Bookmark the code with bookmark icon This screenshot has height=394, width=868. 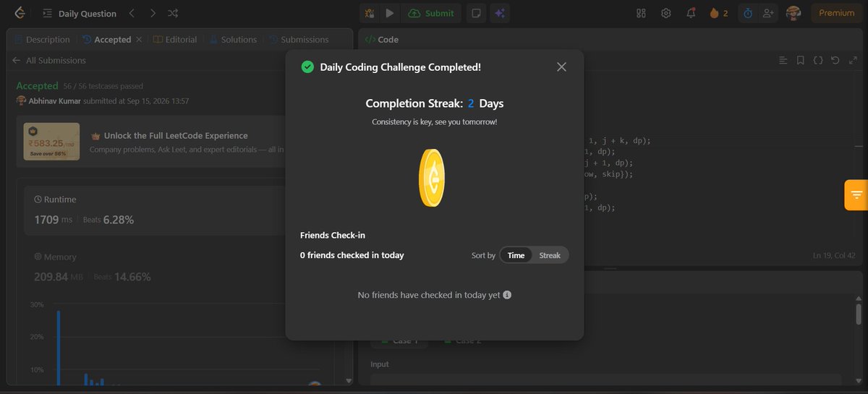click(x=801, y=61)
